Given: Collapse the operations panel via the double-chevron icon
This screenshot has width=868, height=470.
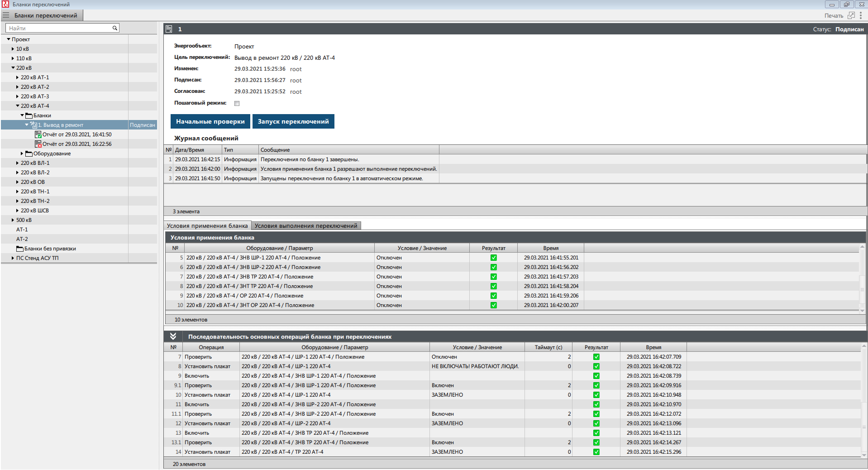Looking at the screenshot, I should 173,336.
